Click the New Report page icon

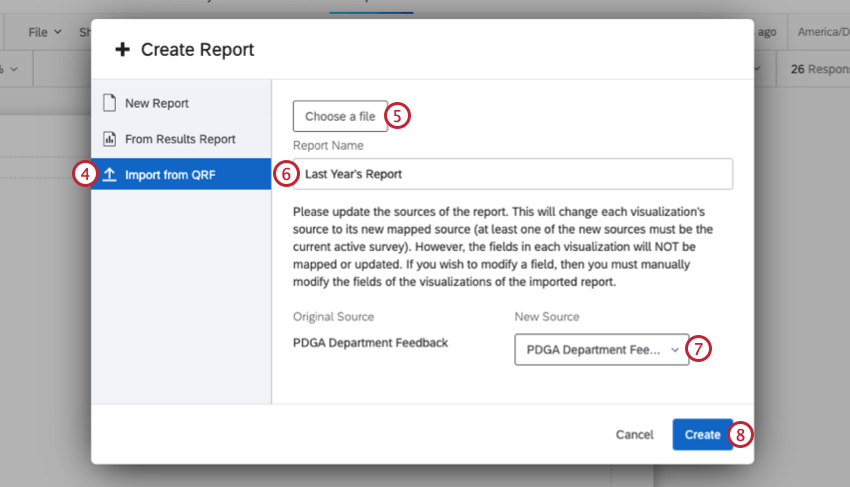(110, 103)
